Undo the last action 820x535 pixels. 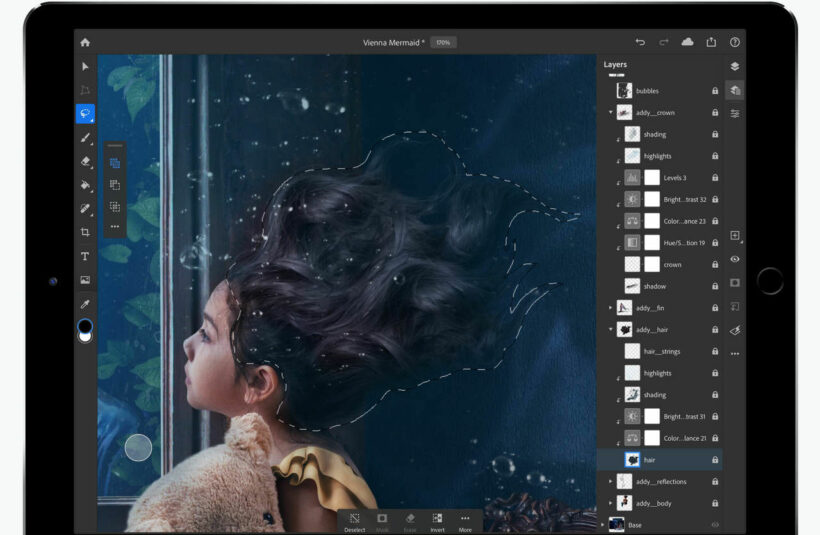pyautogui.click(x=640, y=42)
